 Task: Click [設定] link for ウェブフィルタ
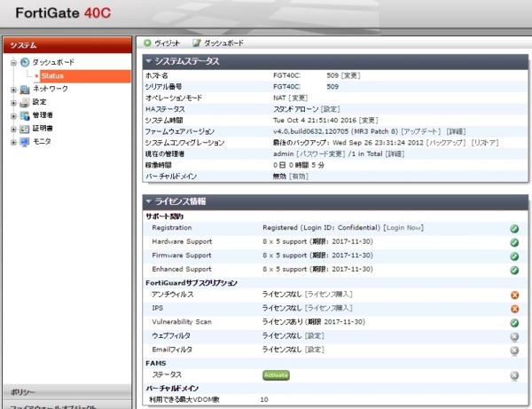[x=315, y=335]
